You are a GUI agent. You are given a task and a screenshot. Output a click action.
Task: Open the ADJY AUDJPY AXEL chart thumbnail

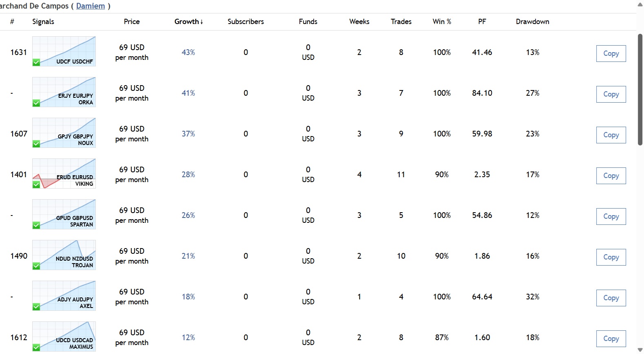(x=64, y=295)
